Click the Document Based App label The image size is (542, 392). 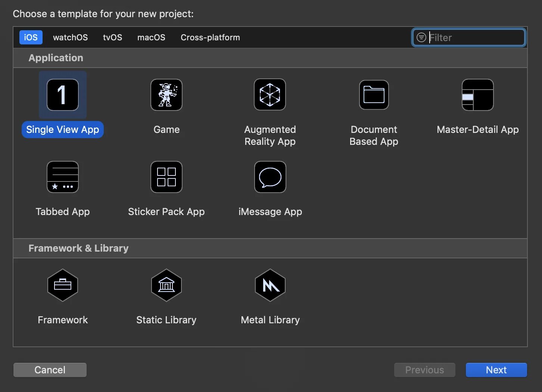click(x=374, y=136)
